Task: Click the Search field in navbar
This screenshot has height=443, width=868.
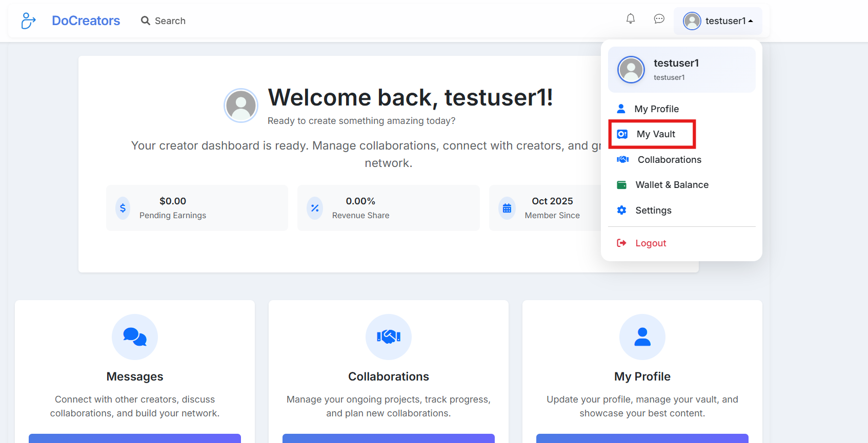Action: [x=170, y=21]
